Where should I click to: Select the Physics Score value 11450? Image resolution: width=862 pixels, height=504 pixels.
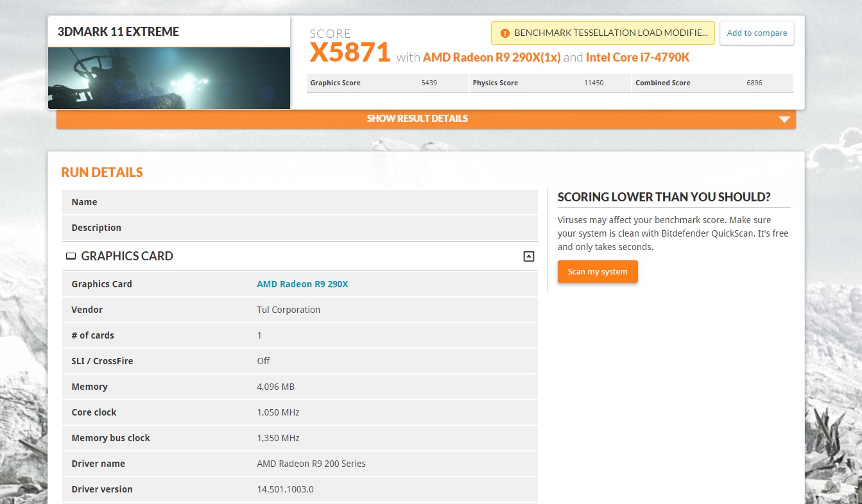(x=594, y=83)
